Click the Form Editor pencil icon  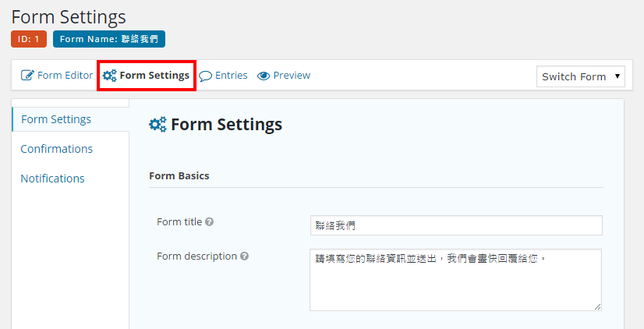27,76
